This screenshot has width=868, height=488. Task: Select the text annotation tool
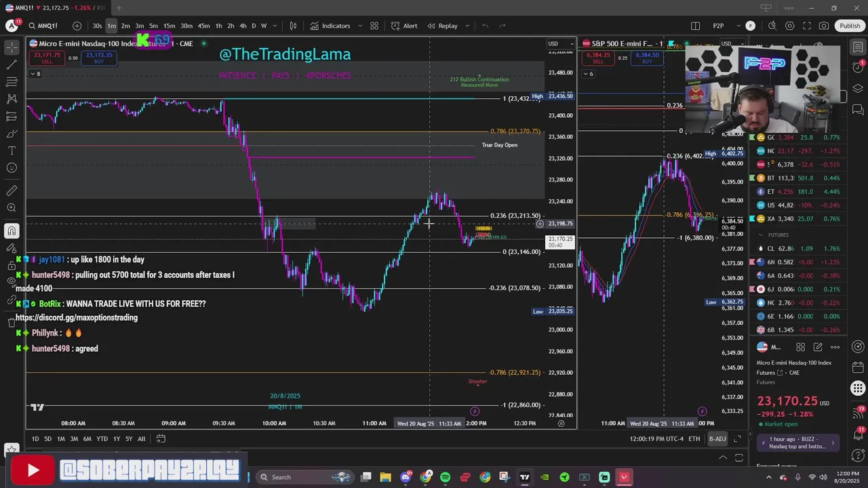12,150
